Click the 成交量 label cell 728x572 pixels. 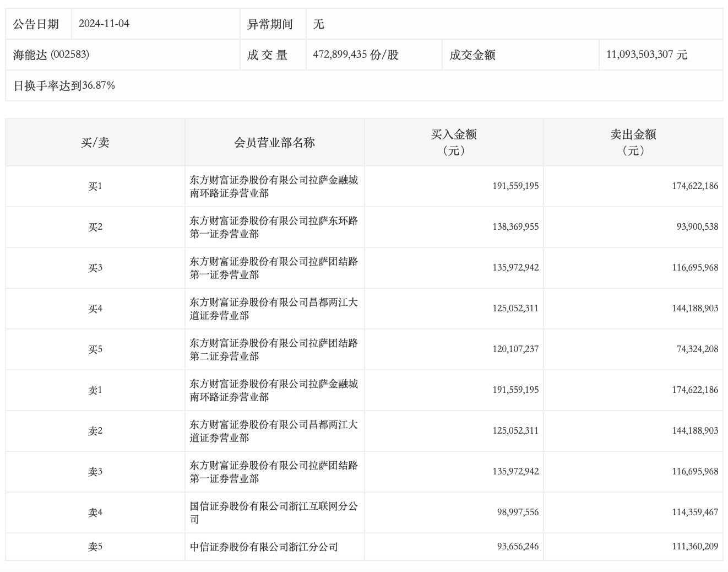click(x=273, y=55)
